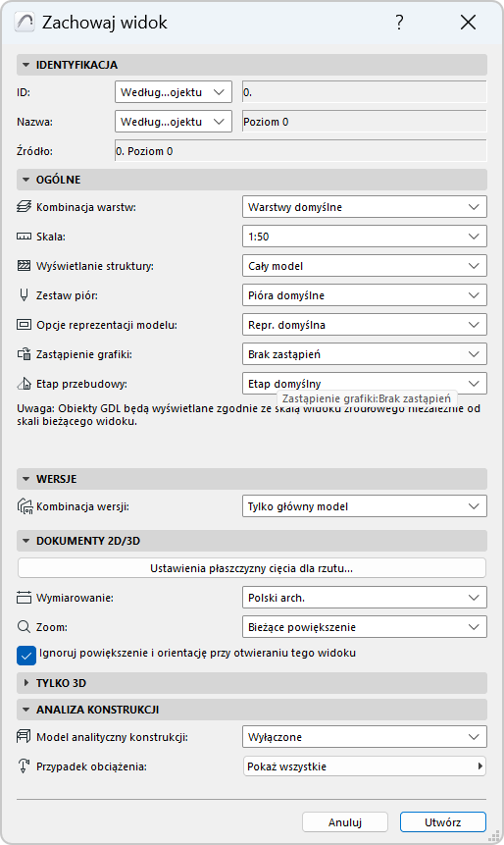504x845 pixels.
Task: Click the load case icon
Action: [x=24, y=766]
